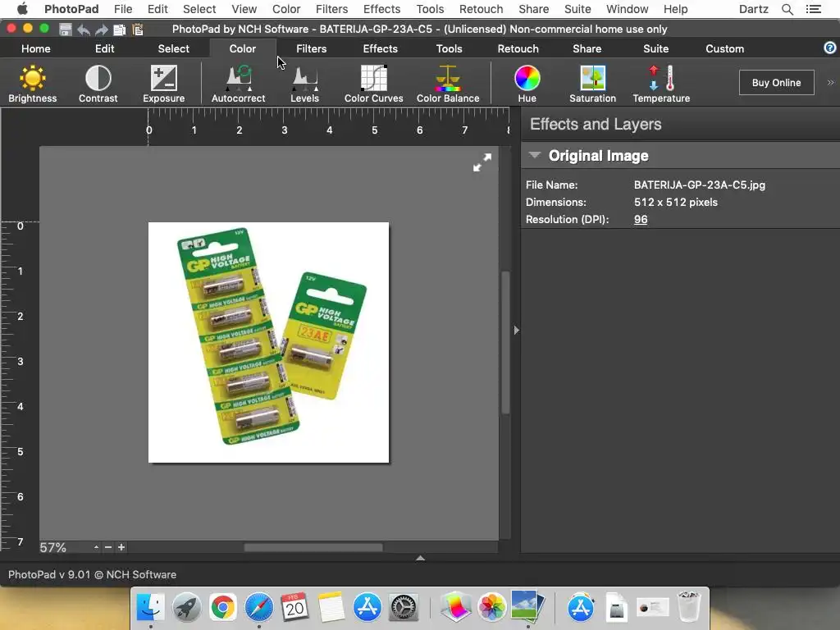The width and height of the screenshot is (840, 630).
Task: Click the vertical scrollbar beside canvas
Action: click(x=505, y=343)
